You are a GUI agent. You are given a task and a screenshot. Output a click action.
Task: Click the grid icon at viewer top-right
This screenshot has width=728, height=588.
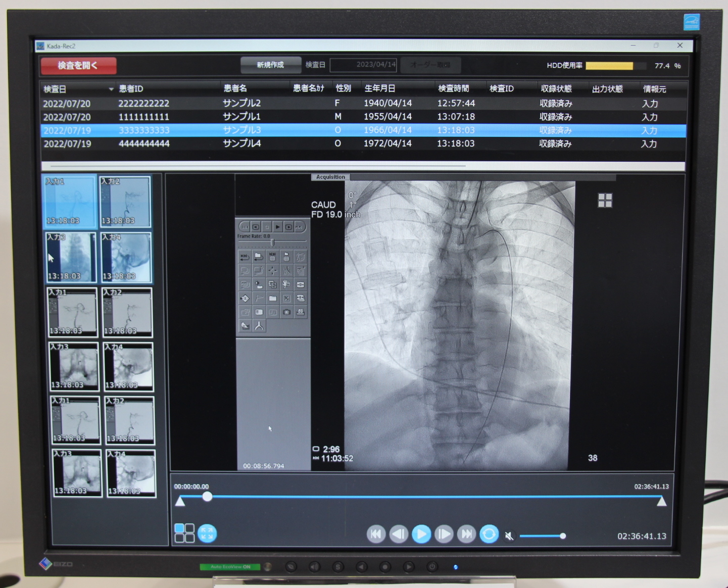click(x=605, y=201)
